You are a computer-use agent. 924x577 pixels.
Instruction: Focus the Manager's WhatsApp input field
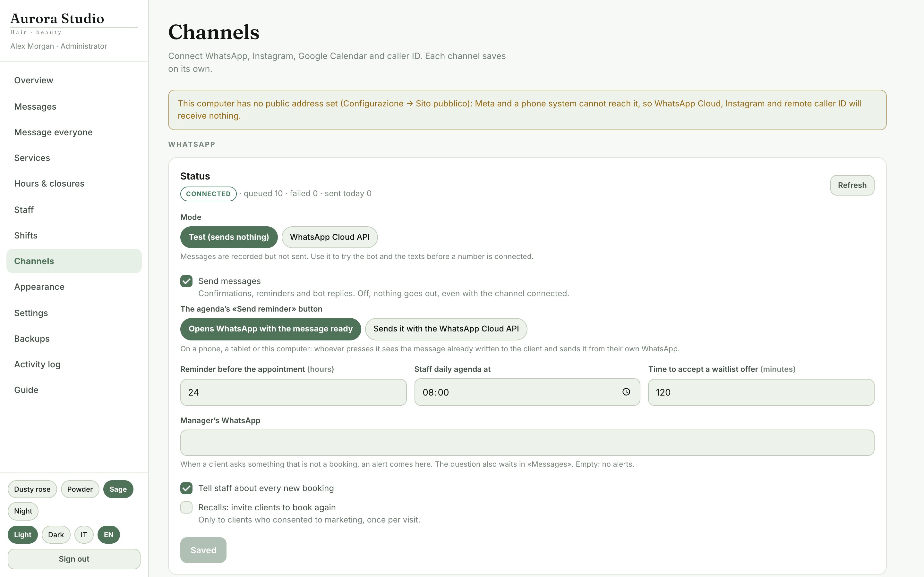pyautogui.click(x=527, y=443)
